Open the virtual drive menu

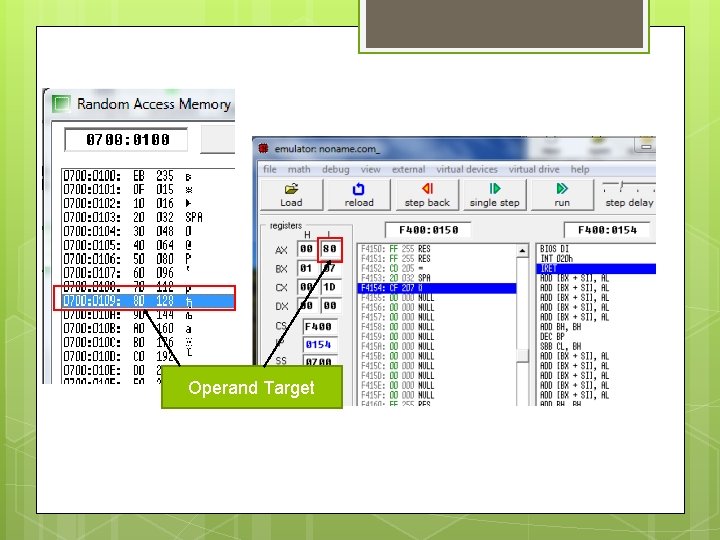coord(534,169)
